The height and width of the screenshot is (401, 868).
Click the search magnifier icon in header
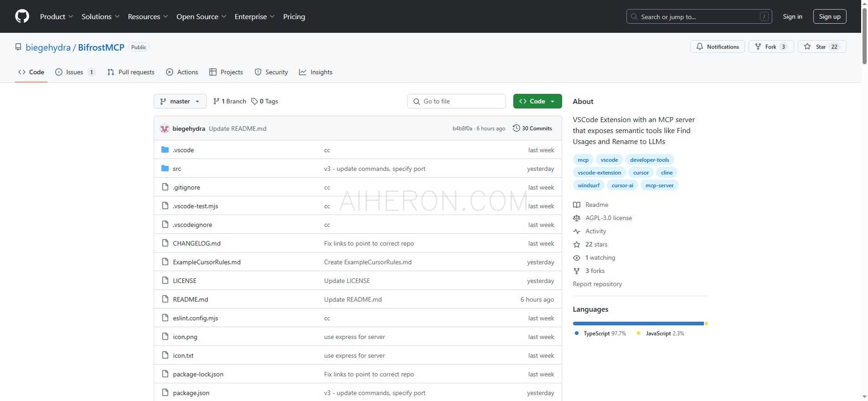pos(634,16)
